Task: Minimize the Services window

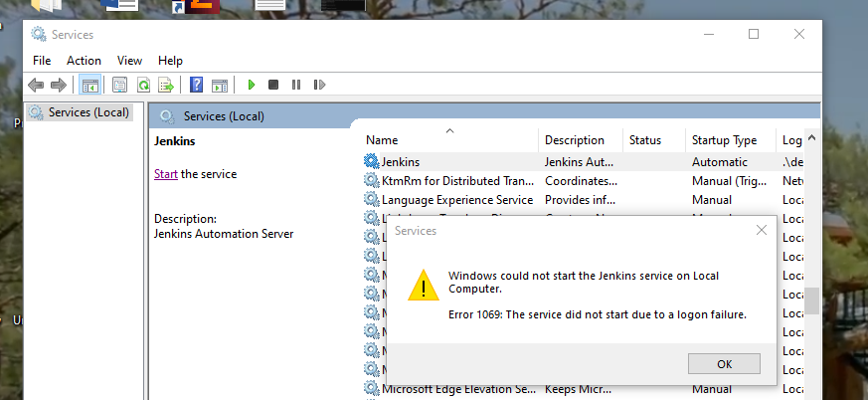Action: (709, 34)
